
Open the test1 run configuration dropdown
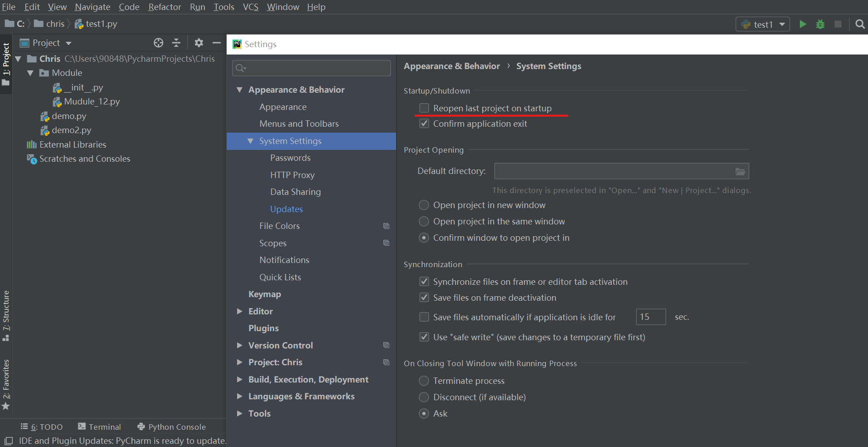pos(763,24)
